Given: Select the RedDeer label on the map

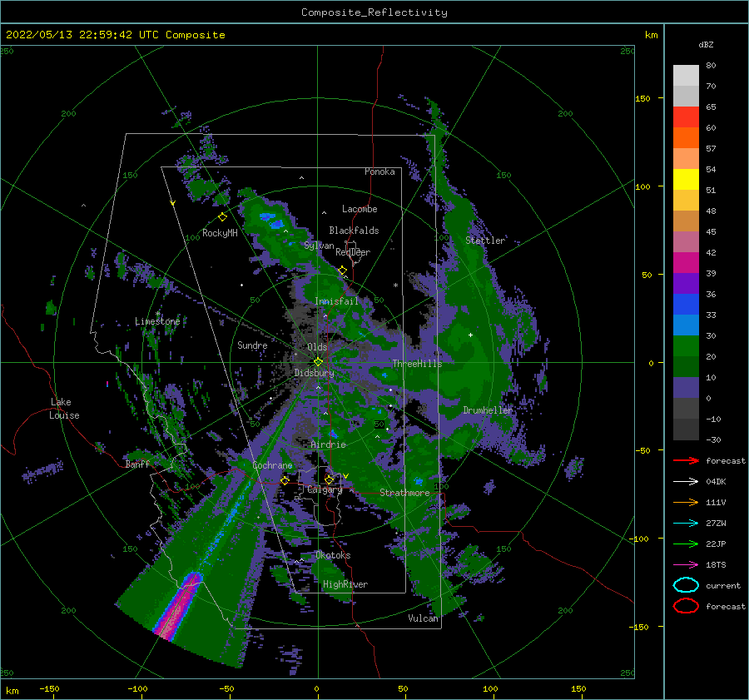Looking at the screenshot, I should tap(353, 252).
